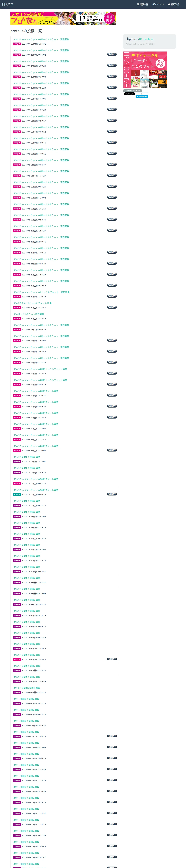Click the 買います badge on the 2026-07-20 post

coord(17,44)
